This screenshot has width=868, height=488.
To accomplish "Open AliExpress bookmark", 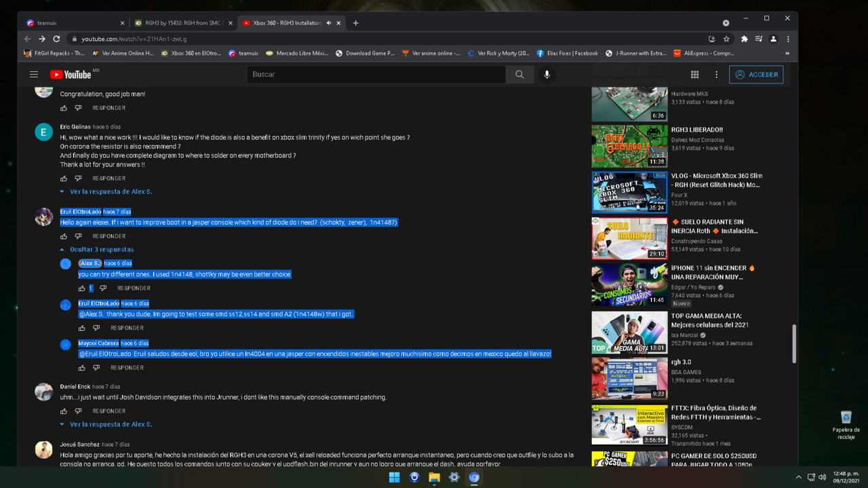I will tap(704, 53).
